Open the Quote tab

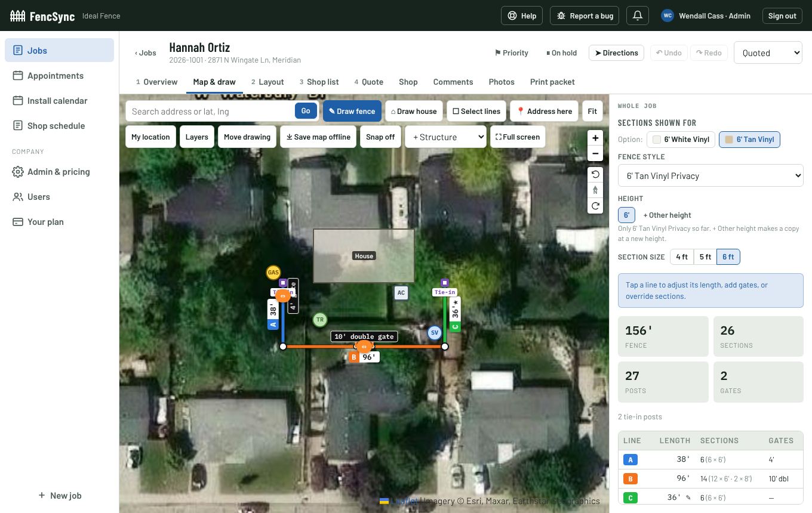tap(368, 82)
